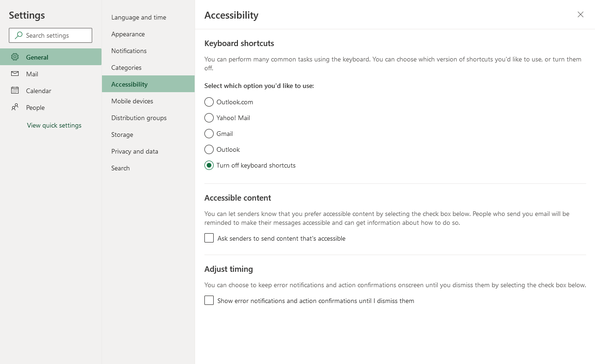The image size is (595, 364).
Task: Click the search magnifier icon
Action: 19,35
